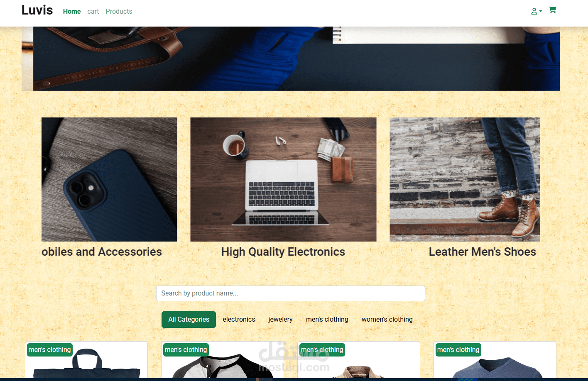Image resolution: width=588 pixels, height=381 pixels.
Task: Click the High Quality Electronics caption
Action: coord(283,252)
